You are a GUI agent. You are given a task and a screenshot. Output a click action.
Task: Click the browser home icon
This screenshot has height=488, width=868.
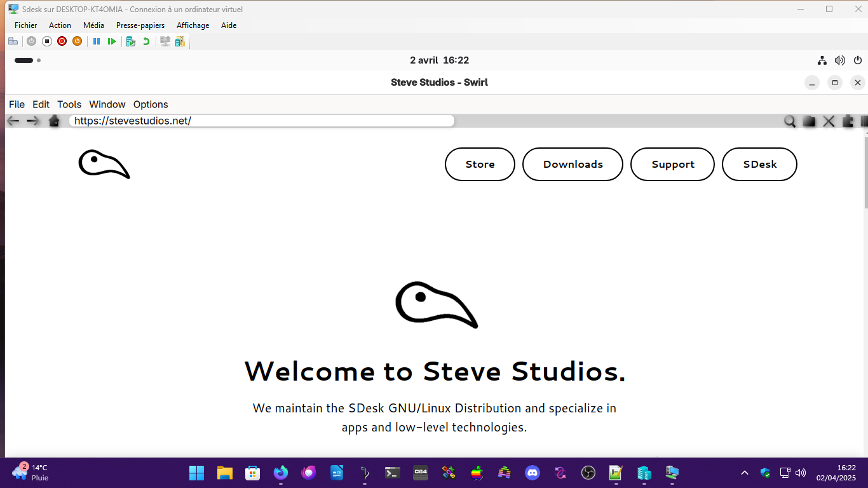coord(54,121)
